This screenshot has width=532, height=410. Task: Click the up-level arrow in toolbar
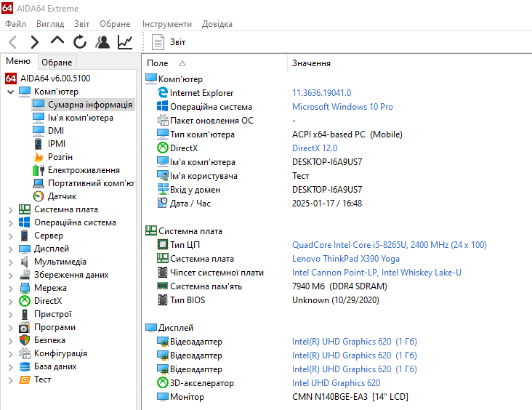click(x=57, y=41)
